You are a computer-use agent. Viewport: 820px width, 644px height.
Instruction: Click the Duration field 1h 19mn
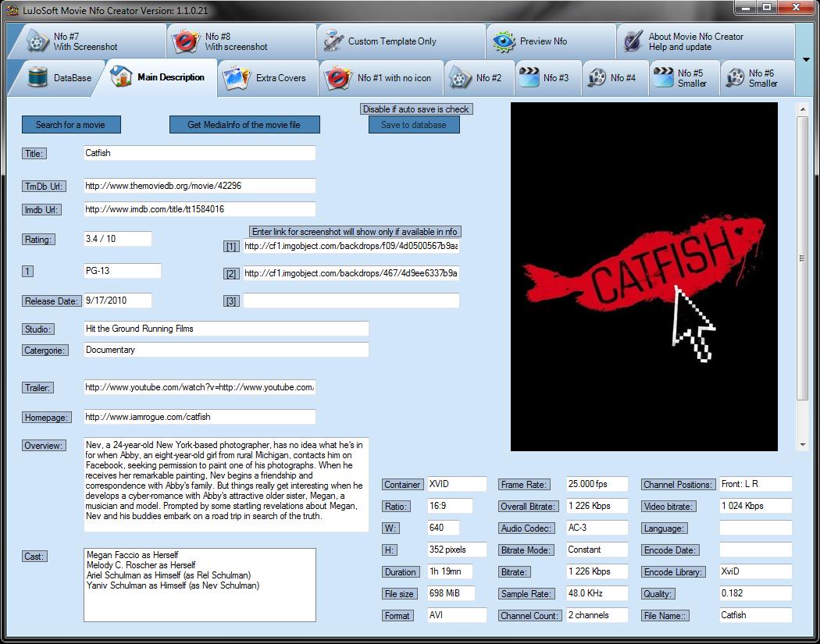(x=450, y=571)
